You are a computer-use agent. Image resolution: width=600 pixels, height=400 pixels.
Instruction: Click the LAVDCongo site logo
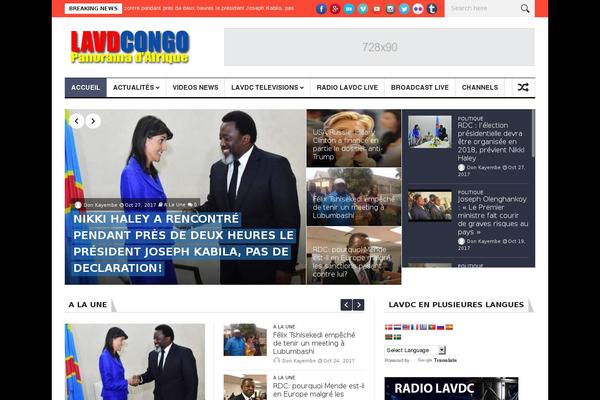pyautogui.click(x=130, y=47)
